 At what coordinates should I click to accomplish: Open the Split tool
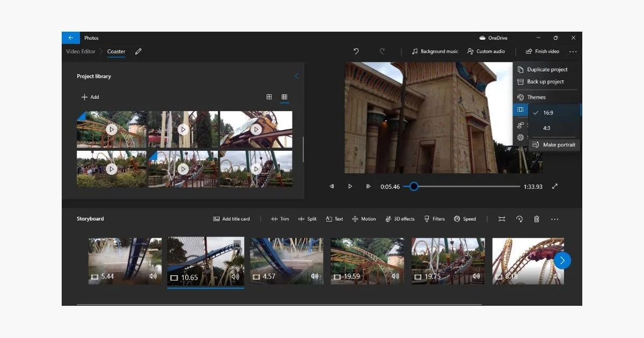pos(307,219)
